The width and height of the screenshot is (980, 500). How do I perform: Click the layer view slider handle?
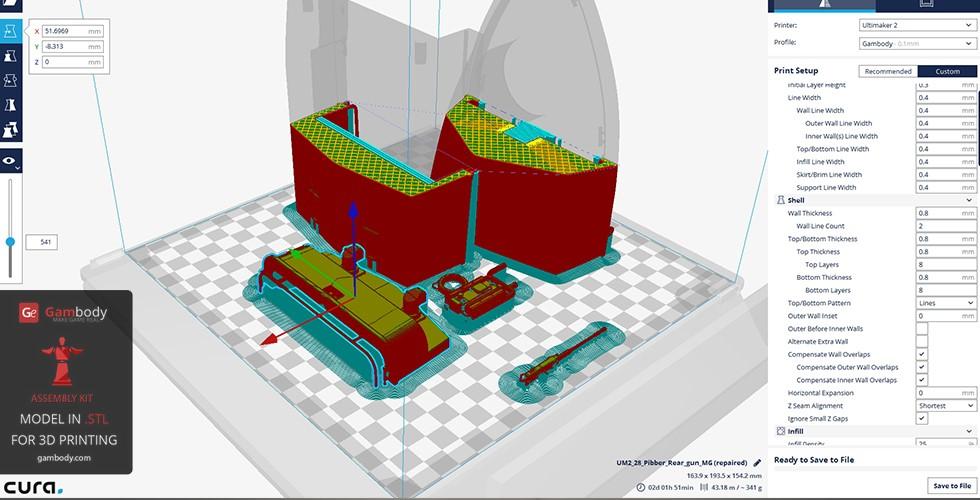pos(11,241)
